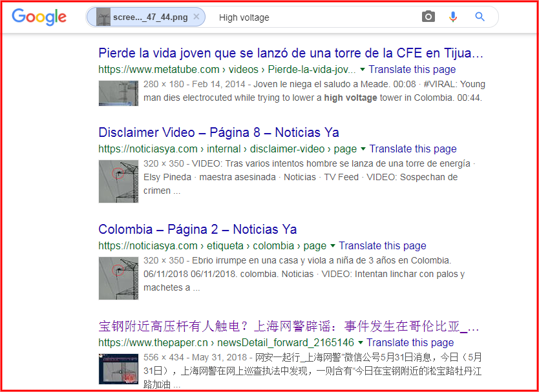Click the 'high voltage' bold snippet text
This screenshot has height=392, width=539.
click(351, 98)
